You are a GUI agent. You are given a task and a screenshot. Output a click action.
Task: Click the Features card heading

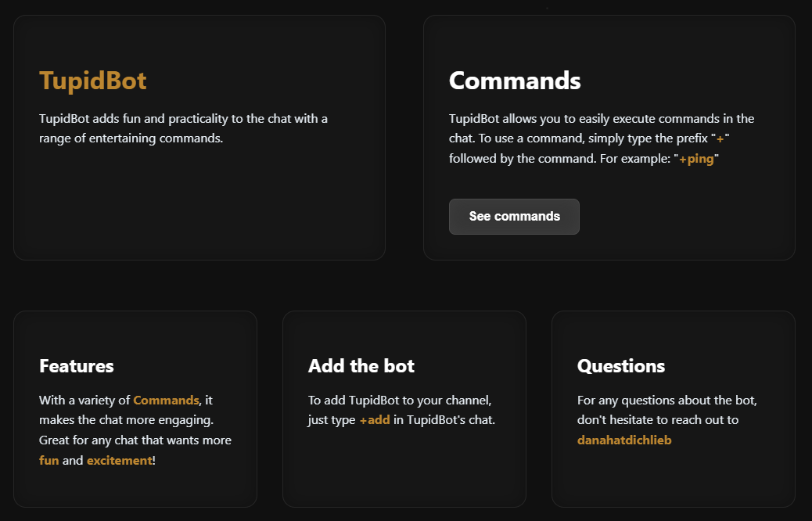76,365
